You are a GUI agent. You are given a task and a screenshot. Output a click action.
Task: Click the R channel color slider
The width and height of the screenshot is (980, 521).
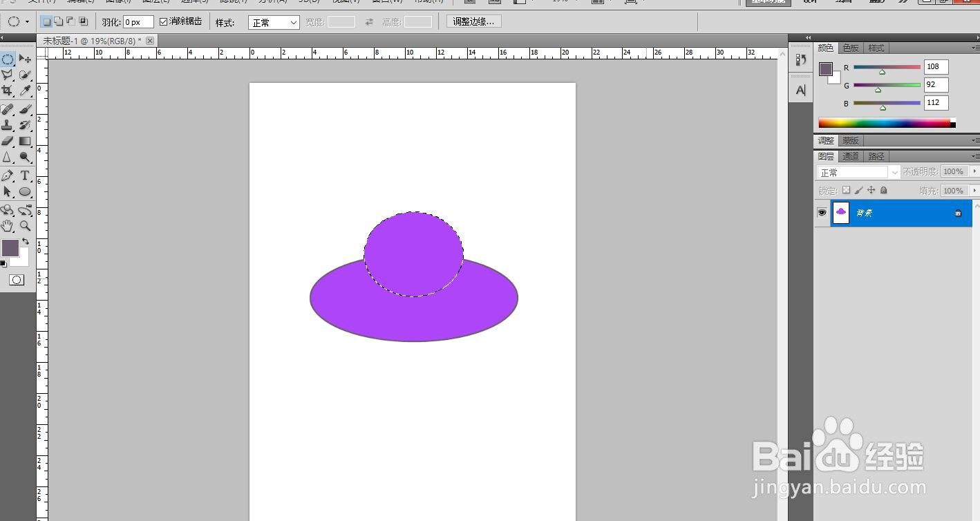tap(887, 67)
